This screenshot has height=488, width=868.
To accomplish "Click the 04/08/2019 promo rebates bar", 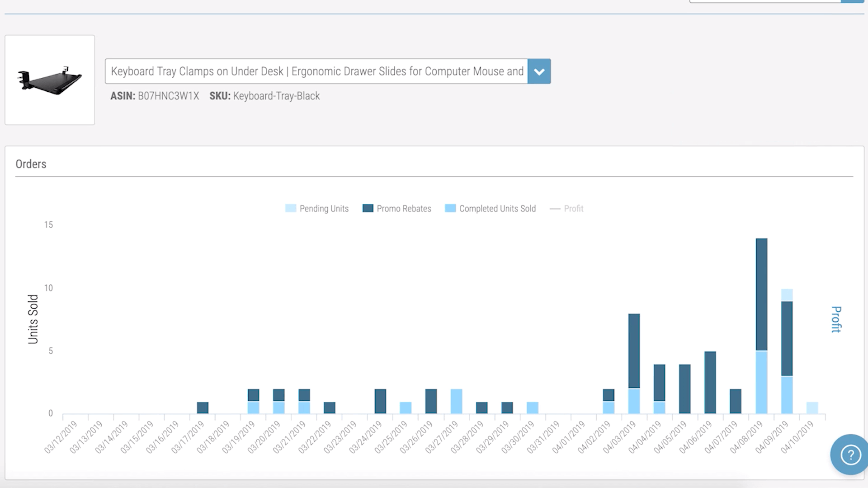I will point(761,294).
